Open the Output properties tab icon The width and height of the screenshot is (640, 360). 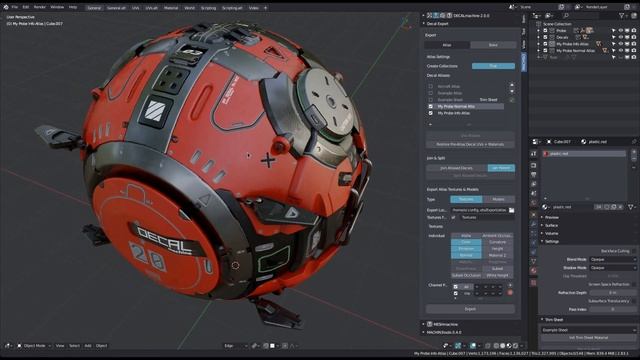533,175
